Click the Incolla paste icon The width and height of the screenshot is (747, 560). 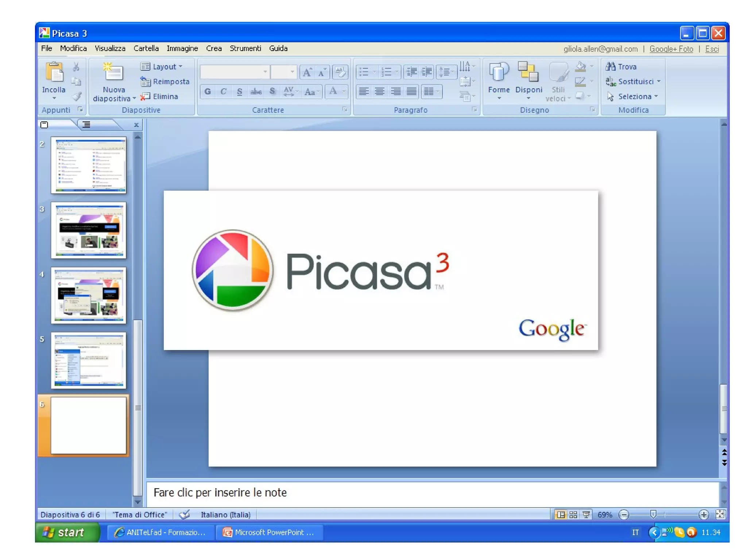click(54, 71)
